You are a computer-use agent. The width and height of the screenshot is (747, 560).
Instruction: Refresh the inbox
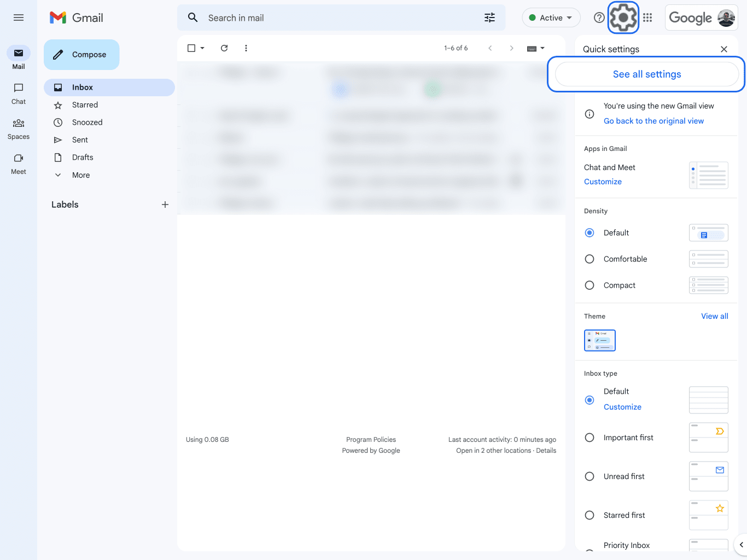pyautogui.click(x=224, y=48)
